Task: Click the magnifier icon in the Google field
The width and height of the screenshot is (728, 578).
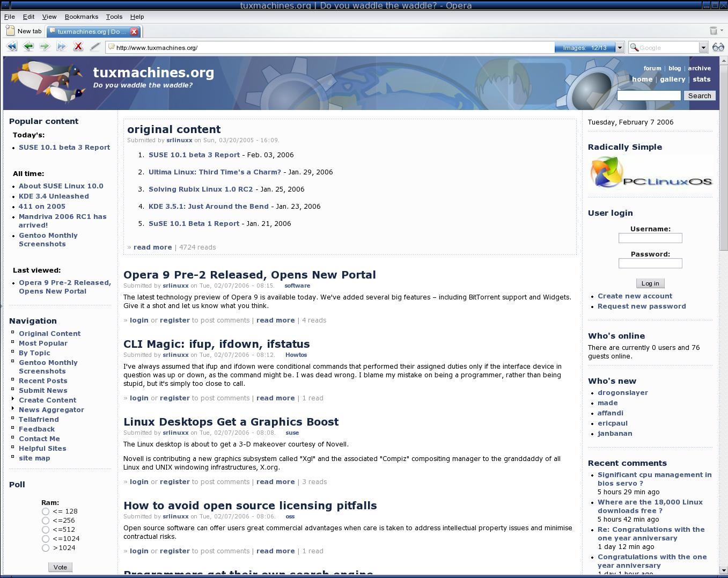Action: [634, 48]
